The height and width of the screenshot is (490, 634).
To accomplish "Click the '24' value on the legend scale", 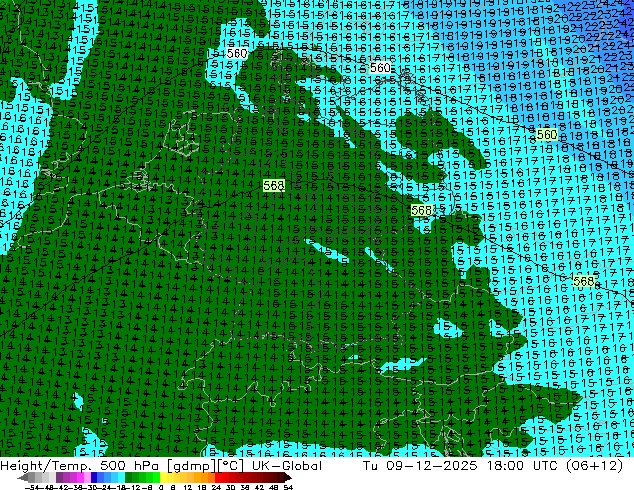I will pyautogui.click(x=216, y=487).
